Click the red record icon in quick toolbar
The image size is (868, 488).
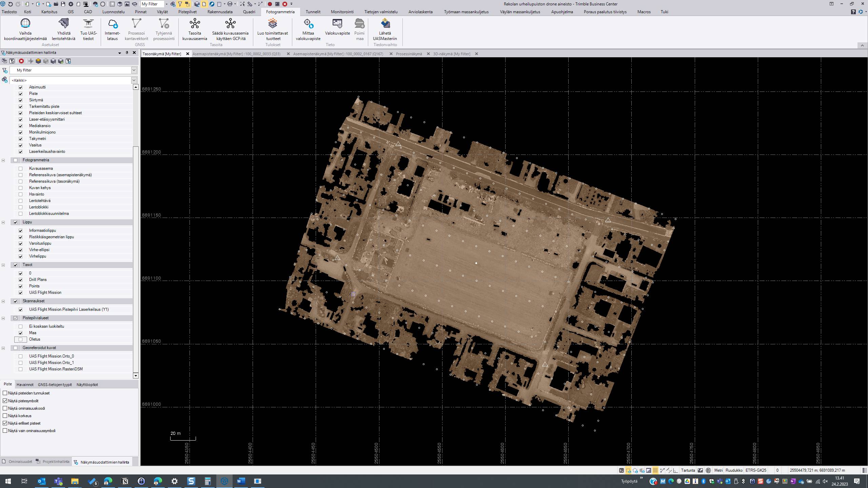coord(270,4)
